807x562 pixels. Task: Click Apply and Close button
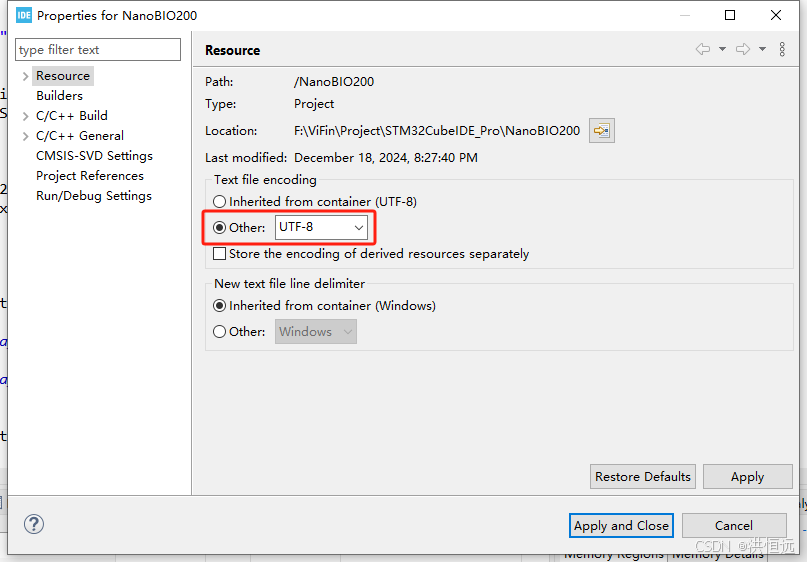click(x=621, y=525)
